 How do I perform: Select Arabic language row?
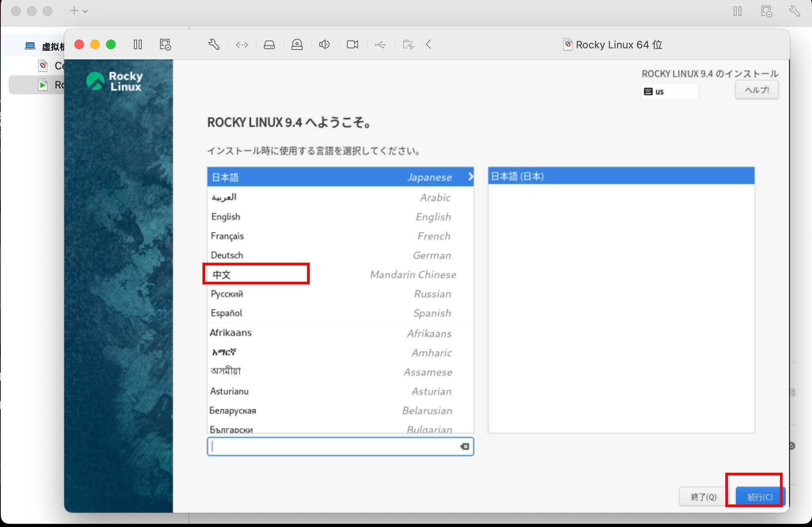(x=340, y=197)
